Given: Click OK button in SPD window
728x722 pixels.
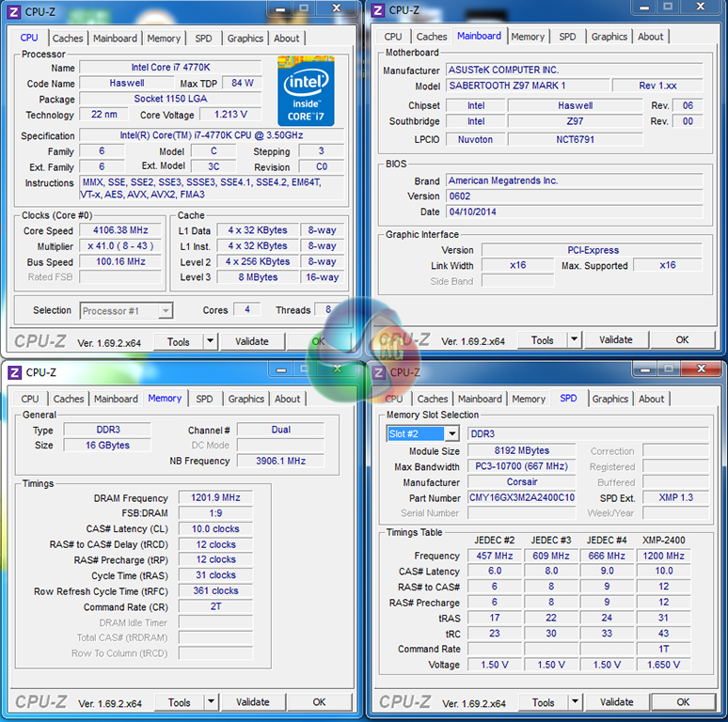Looking at the screenshot, I should tap(684, 702).
